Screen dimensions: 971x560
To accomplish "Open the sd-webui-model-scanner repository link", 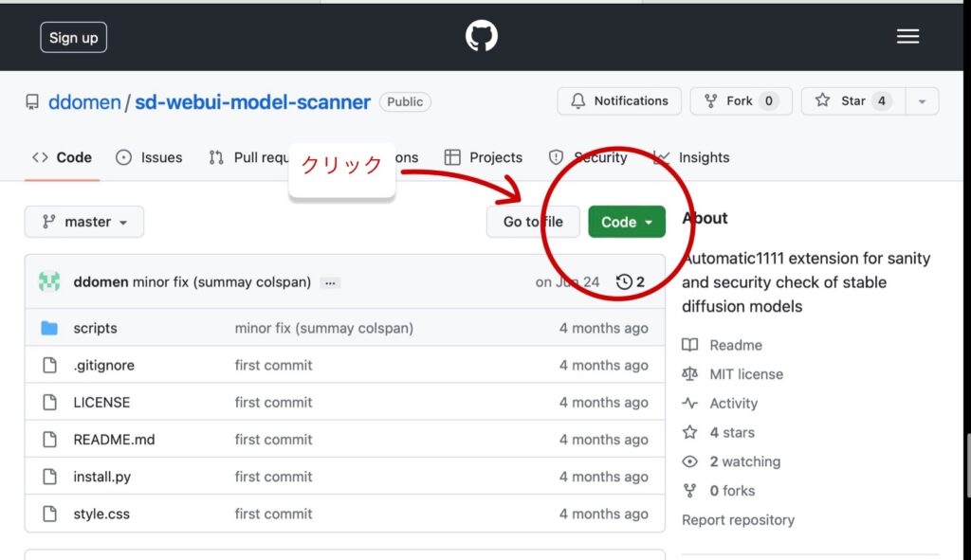I will coord(252,102).
